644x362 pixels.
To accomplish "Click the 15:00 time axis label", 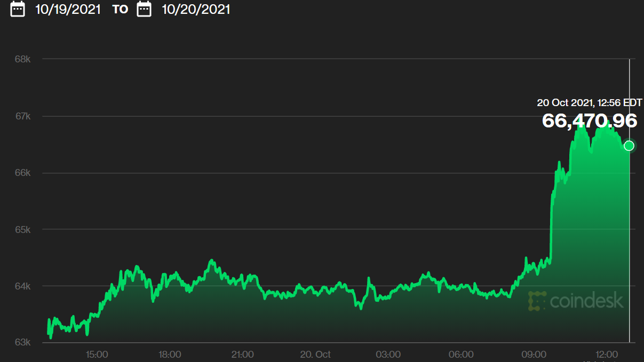I will (97, 355).
